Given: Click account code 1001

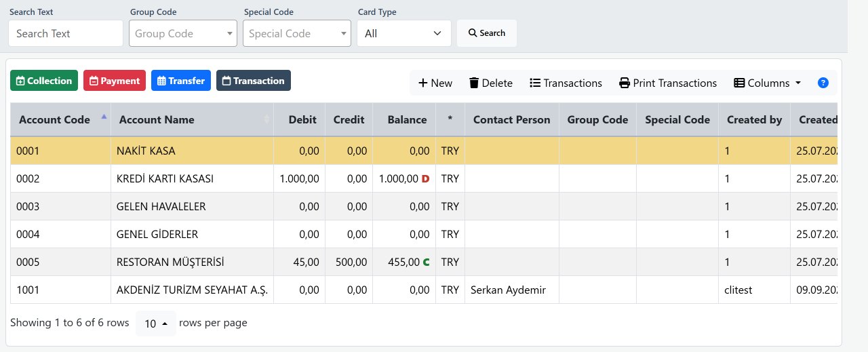Looking at the screenshot, I should click(x=28, y=290).
